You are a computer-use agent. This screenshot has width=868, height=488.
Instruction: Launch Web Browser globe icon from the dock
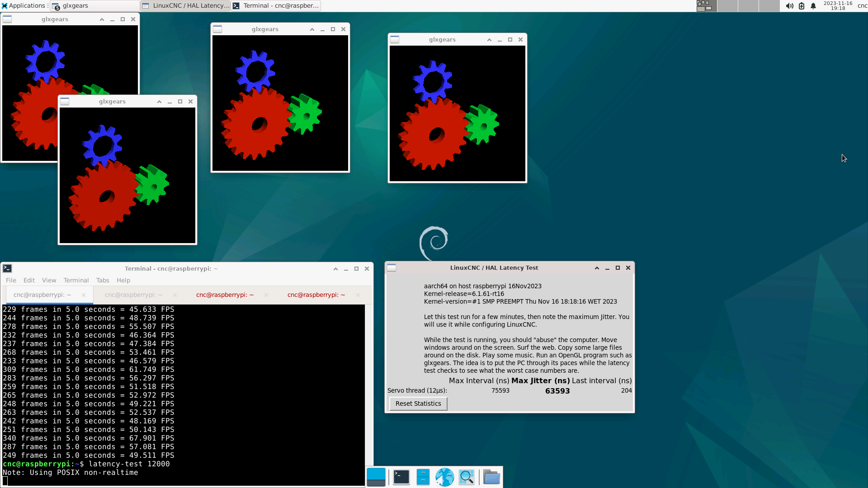(x=444, y=477)
